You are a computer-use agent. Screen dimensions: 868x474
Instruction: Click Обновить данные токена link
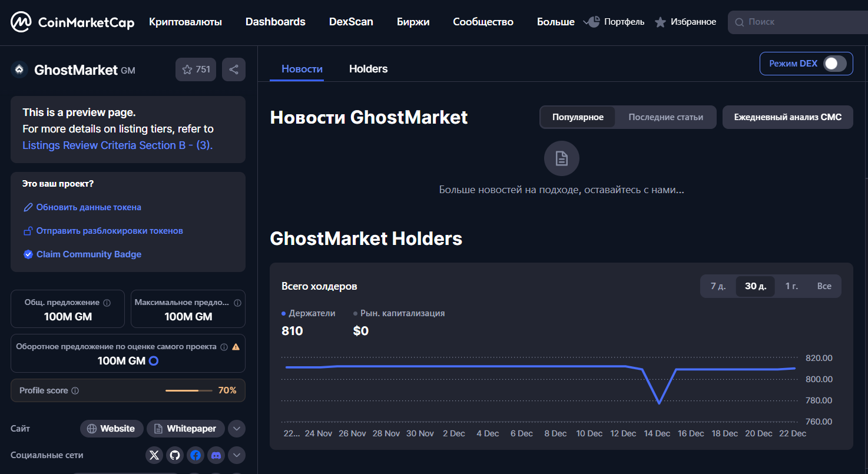click(x=89, y=207)
